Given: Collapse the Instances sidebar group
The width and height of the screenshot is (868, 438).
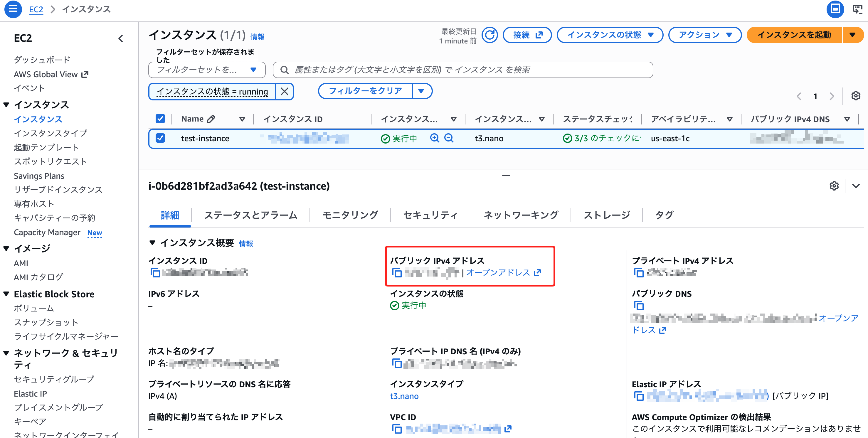Looking at the screenshot, I should coord(6,105).
